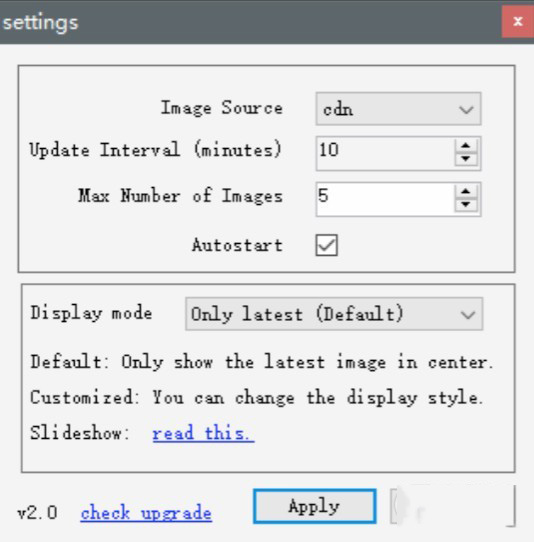Viewport: 534px width, 542px height.
Task: Click the Slideshow: label
Action: click(x=80, y=433)
